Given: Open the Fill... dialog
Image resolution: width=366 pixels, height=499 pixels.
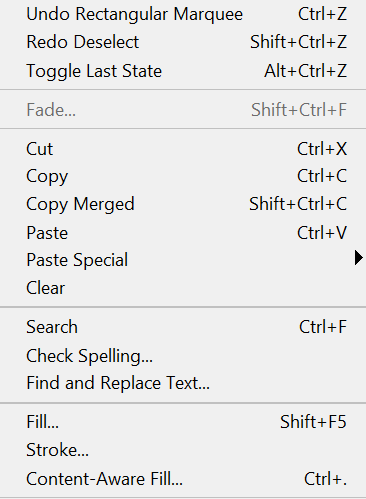Looking at the screenshot, I should 183,422.
